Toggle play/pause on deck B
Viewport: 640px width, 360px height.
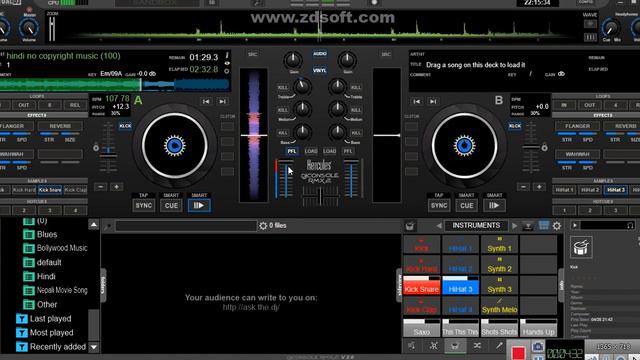494,205
